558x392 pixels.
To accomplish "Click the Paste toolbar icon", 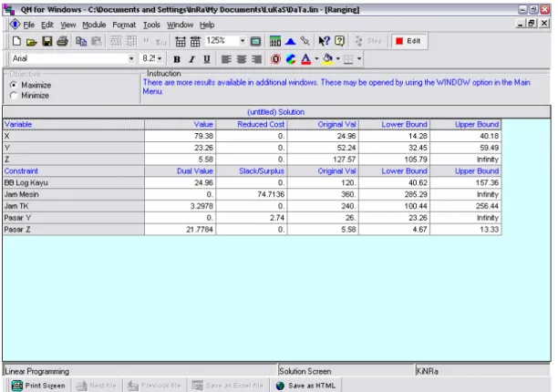I will tap(96, 42).
